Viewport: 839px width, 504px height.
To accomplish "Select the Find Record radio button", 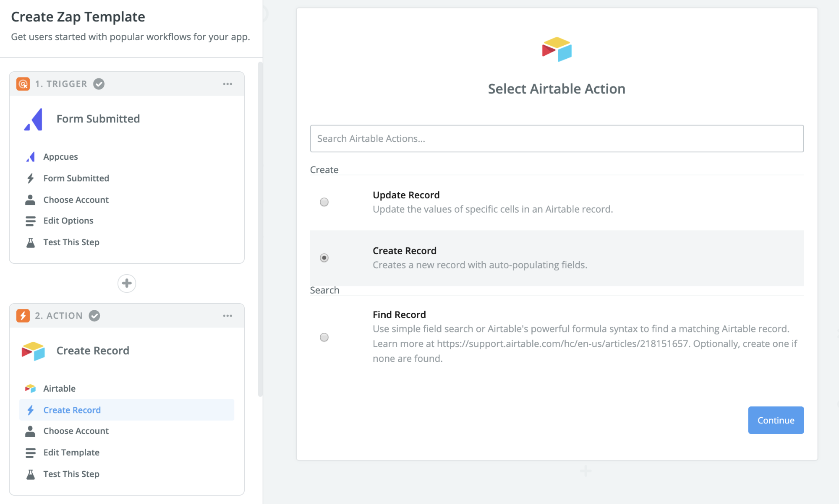I will (324, 338).
